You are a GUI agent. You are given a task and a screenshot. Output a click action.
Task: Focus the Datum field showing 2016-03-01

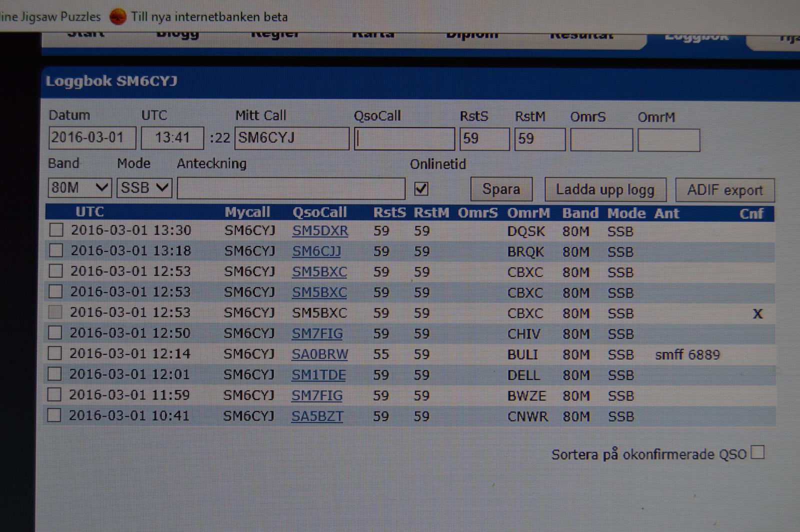92,138
